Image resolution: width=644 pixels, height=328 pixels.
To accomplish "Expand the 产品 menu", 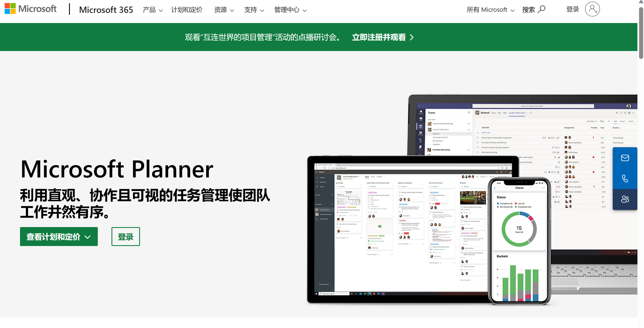I will [153, 10].
